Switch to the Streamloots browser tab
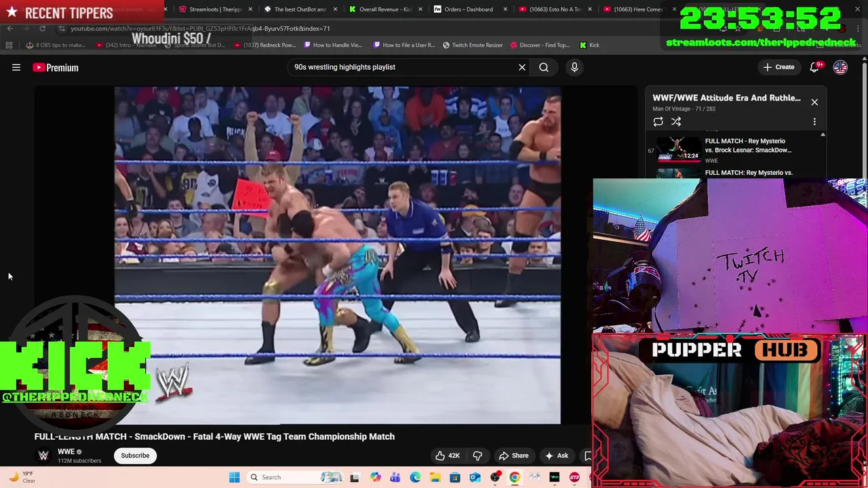 pos(216,9)
